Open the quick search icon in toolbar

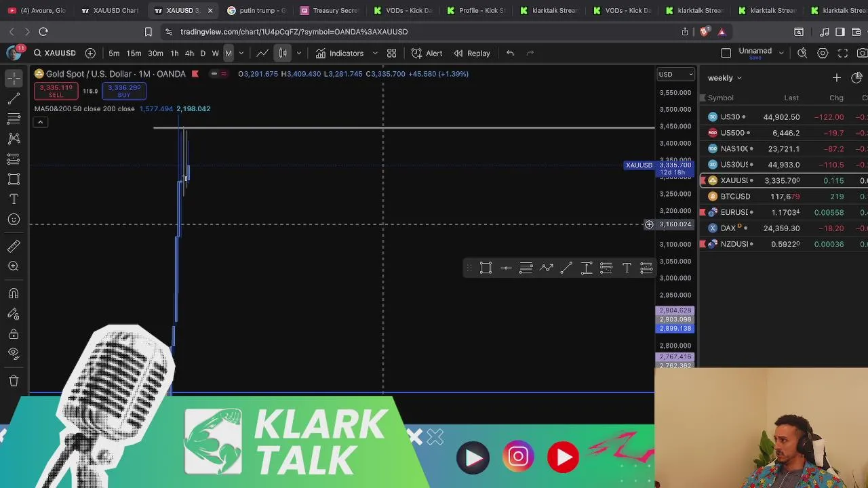[802, 53]
